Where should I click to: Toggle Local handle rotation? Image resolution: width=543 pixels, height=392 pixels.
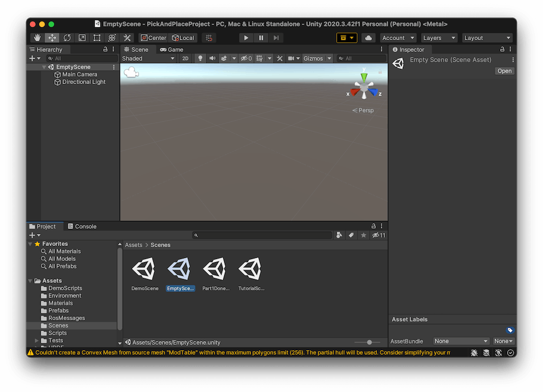click(183, 38)
